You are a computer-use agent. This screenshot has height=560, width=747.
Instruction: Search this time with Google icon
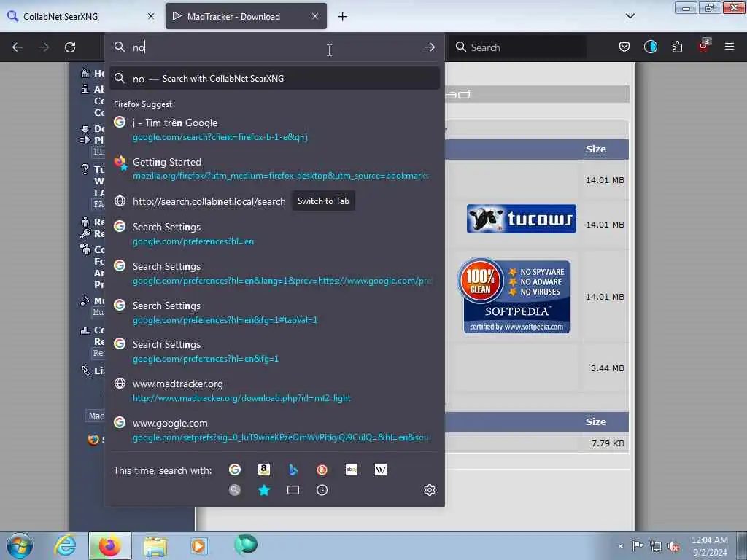coord(235,470)
